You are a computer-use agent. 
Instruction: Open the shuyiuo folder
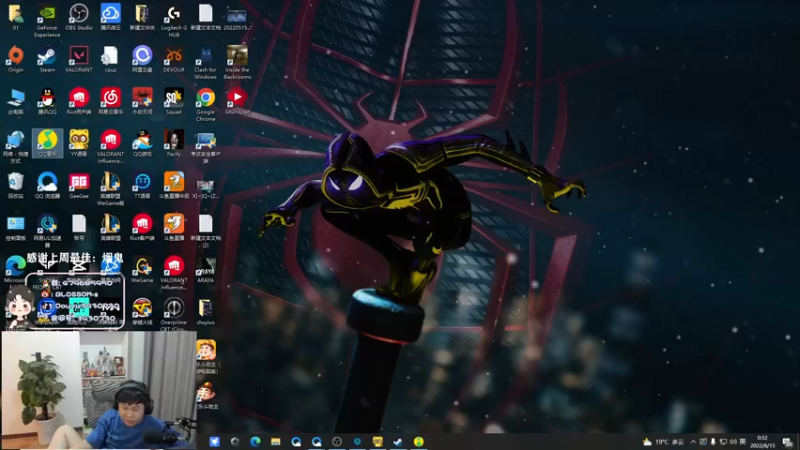pos(205,312)
